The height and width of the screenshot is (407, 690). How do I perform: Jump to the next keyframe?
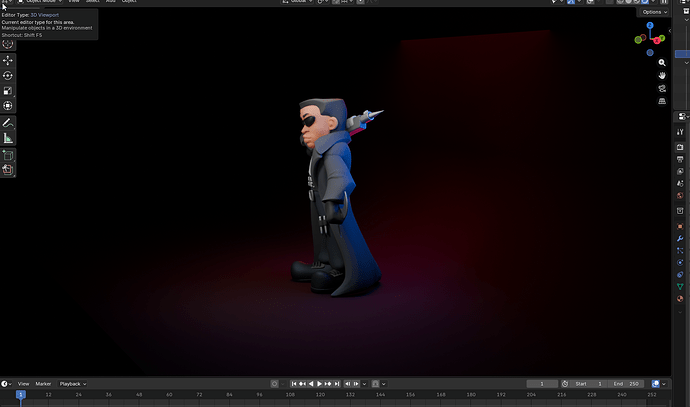[x=328, y=384]
